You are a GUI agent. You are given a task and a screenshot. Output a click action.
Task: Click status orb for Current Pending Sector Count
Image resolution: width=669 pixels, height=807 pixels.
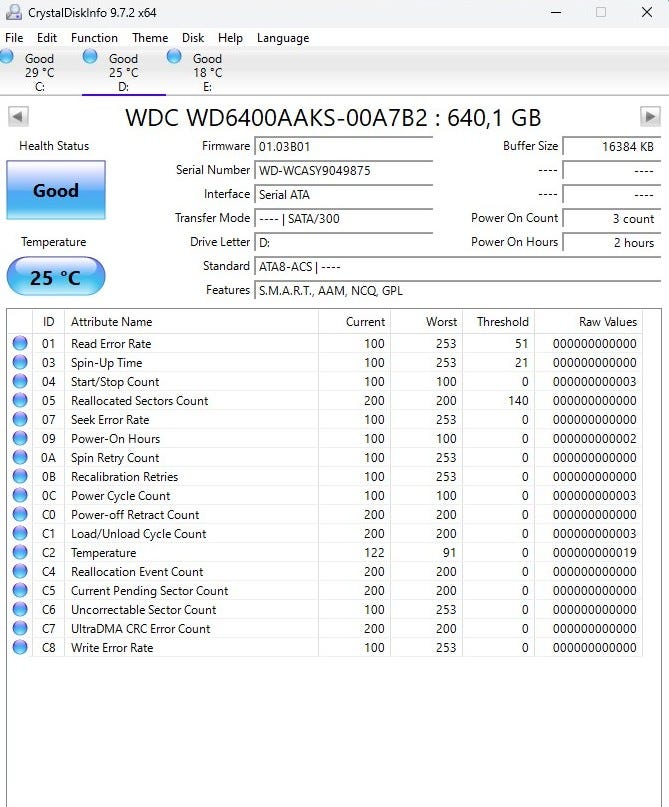(20, 590)
